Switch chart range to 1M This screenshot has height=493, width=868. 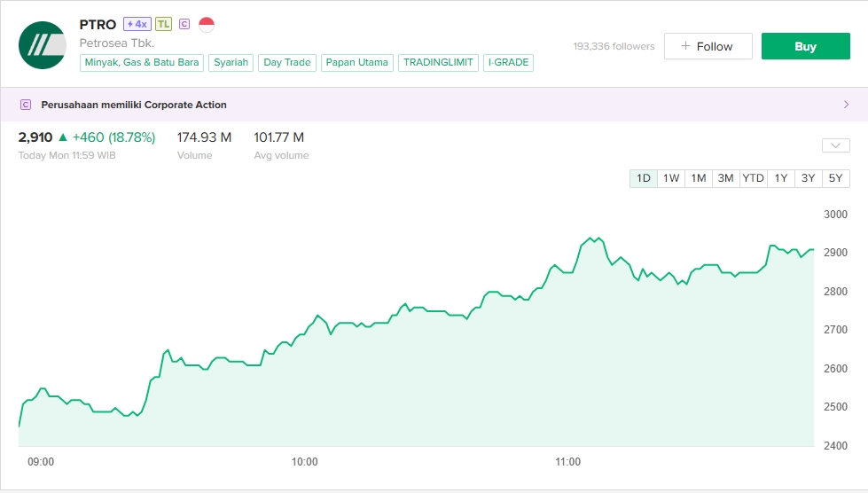tap(699, 178)
